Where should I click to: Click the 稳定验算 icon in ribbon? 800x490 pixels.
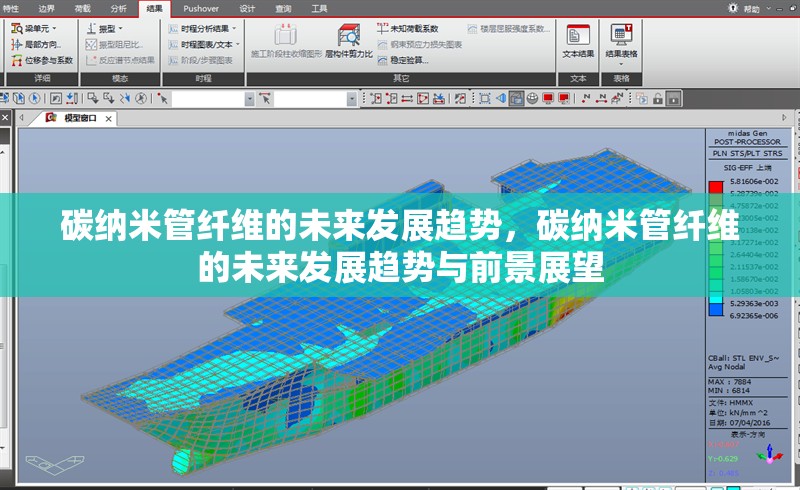(x=408, y=61)
